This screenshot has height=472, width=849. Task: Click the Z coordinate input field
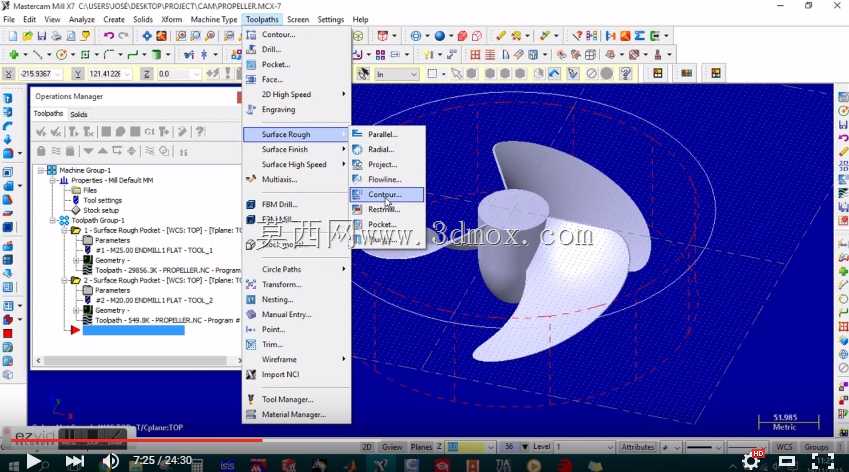tap(179, 74)
